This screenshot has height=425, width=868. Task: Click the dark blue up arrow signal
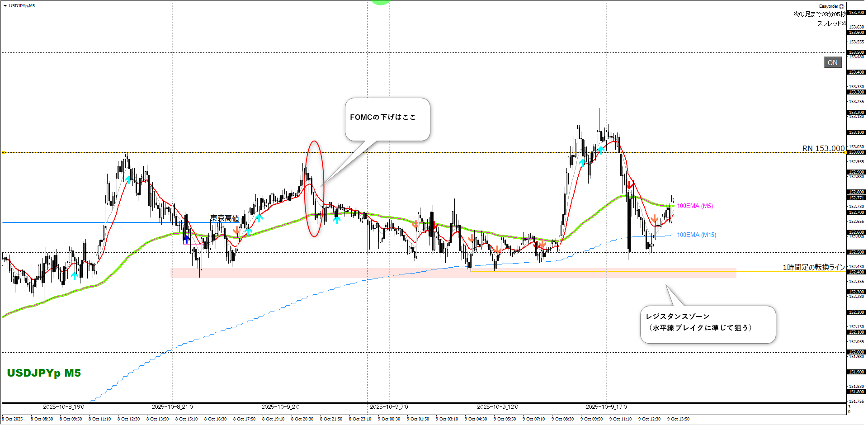[187, 239]
